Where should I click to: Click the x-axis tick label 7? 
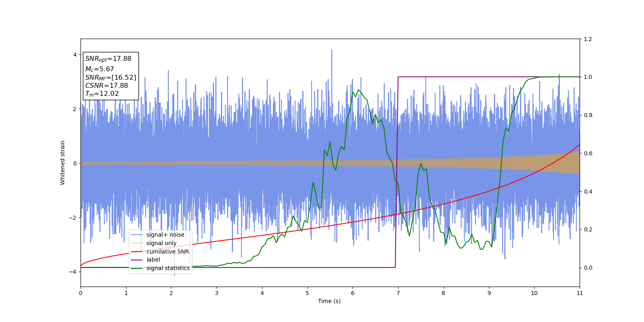(398, 293)
